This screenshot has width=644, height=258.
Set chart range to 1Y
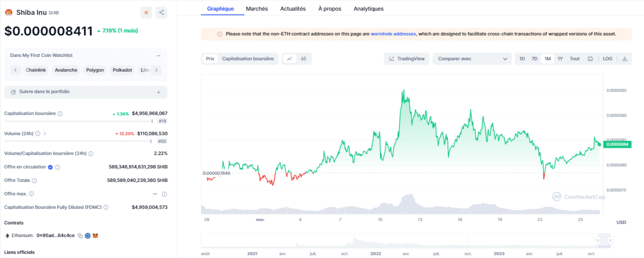(x=560, y=59)
